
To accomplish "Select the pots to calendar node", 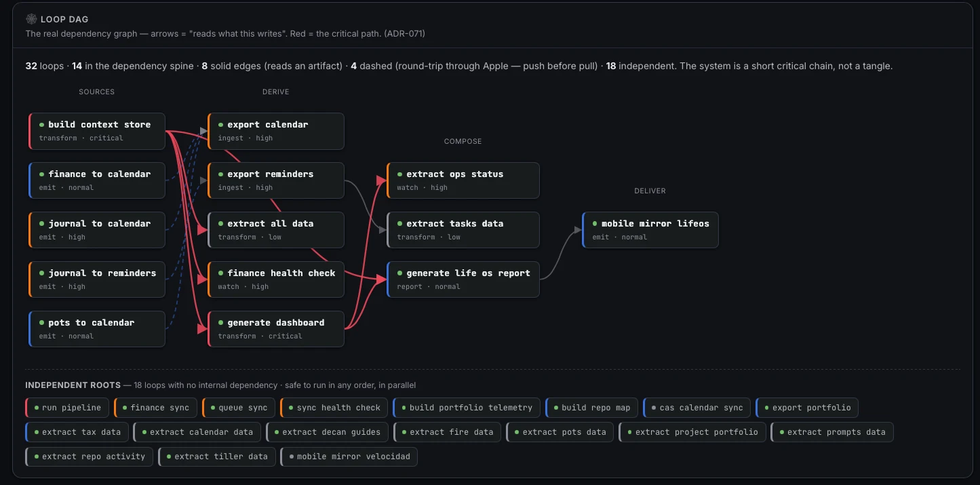I will (x=97, y=329).
